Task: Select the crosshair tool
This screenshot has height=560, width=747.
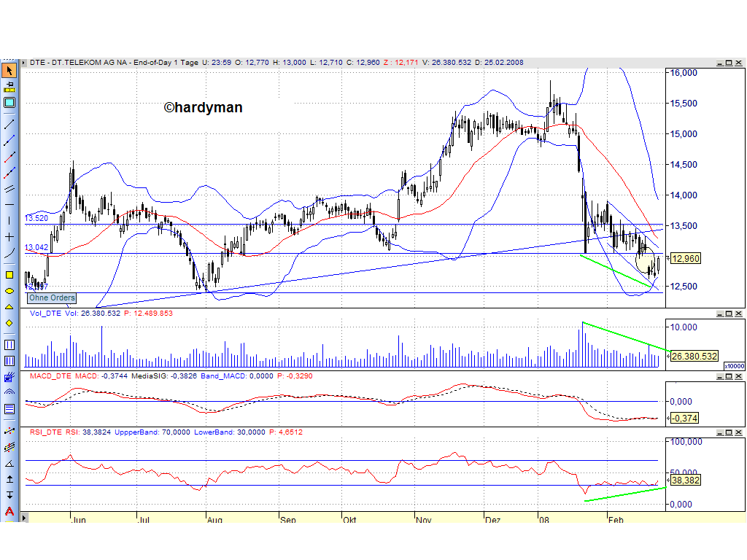Action: [x=10, y=237]
